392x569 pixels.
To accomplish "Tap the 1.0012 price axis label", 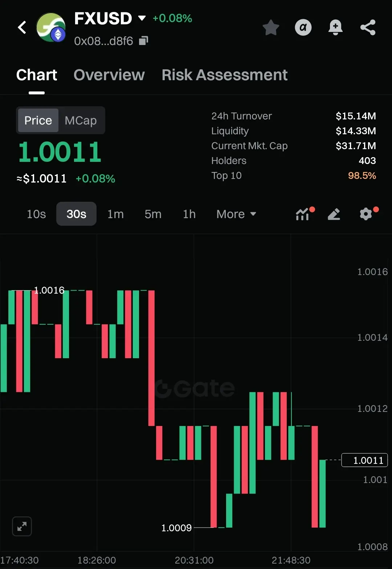I will 372,409.
